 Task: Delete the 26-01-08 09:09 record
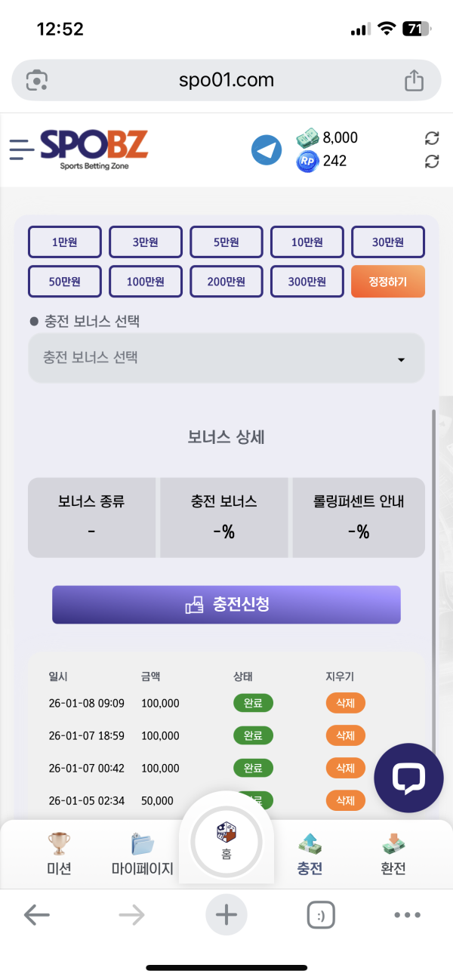(345, 703)
